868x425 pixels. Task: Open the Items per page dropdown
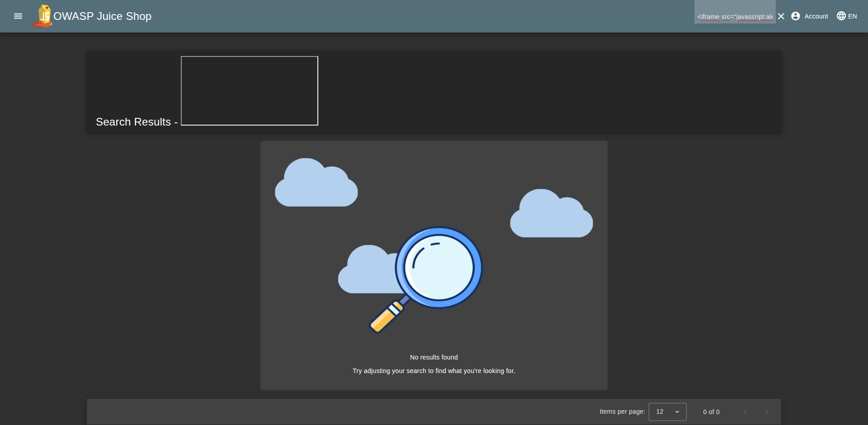tap(667, 412)
